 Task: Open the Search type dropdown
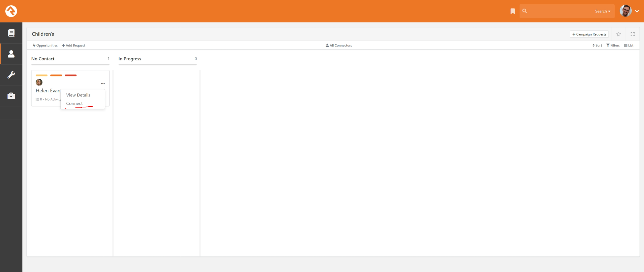[x=602, y=11]
